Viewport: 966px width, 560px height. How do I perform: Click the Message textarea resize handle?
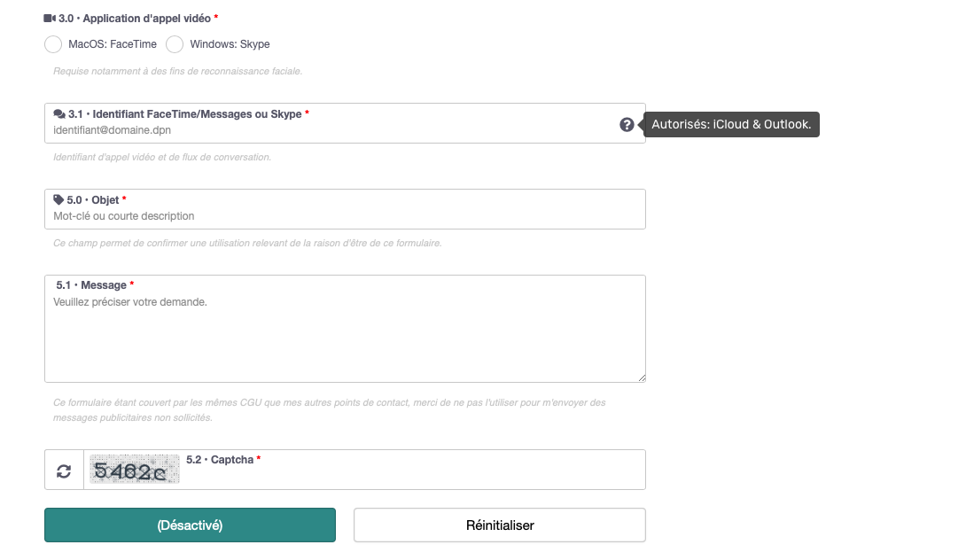click(642, 378)
